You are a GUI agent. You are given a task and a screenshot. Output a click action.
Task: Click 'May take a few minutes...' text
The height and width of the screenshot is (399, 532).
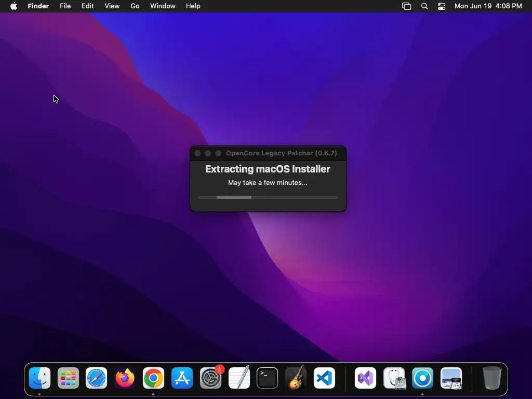click(x=268, y=182)
